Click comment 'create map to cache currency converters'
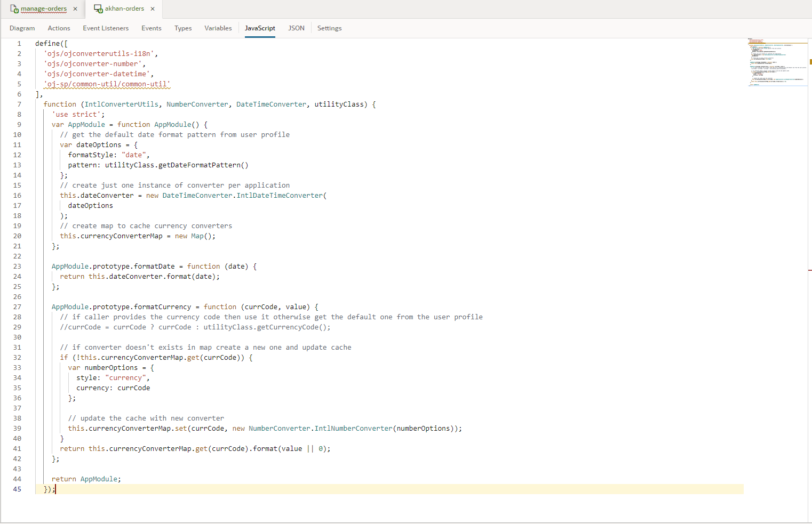Viewport: 812px width, 524px height. click(x=146, y=226)
